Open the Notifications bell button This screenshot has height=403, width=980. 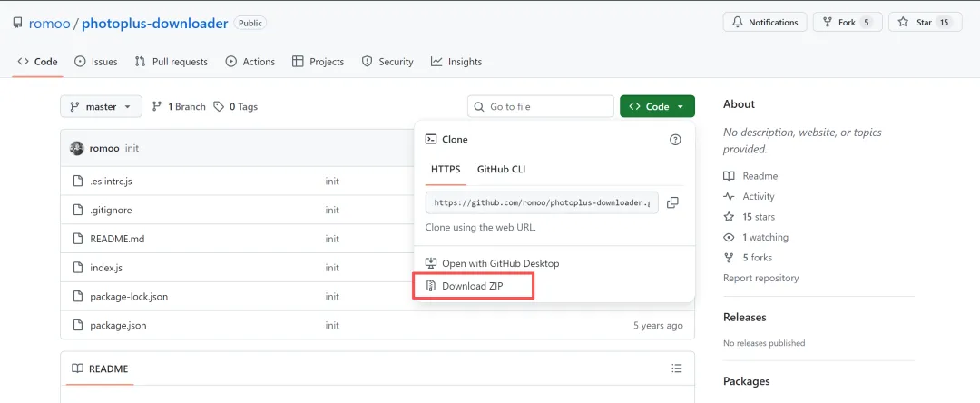click(763, 22)
